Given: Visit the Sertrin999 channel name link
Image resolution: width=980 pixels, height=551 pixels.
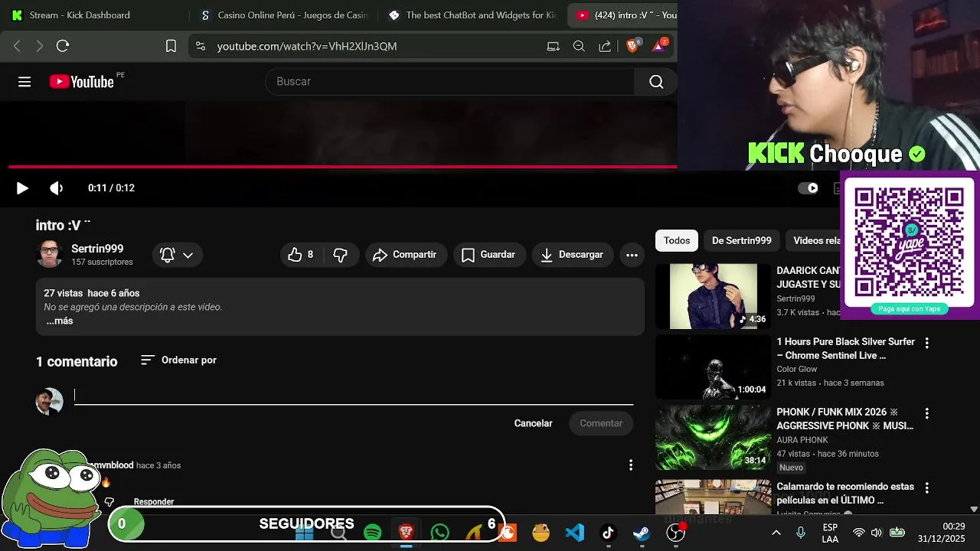Looking at the screenshot, I should tap(97, 249).
